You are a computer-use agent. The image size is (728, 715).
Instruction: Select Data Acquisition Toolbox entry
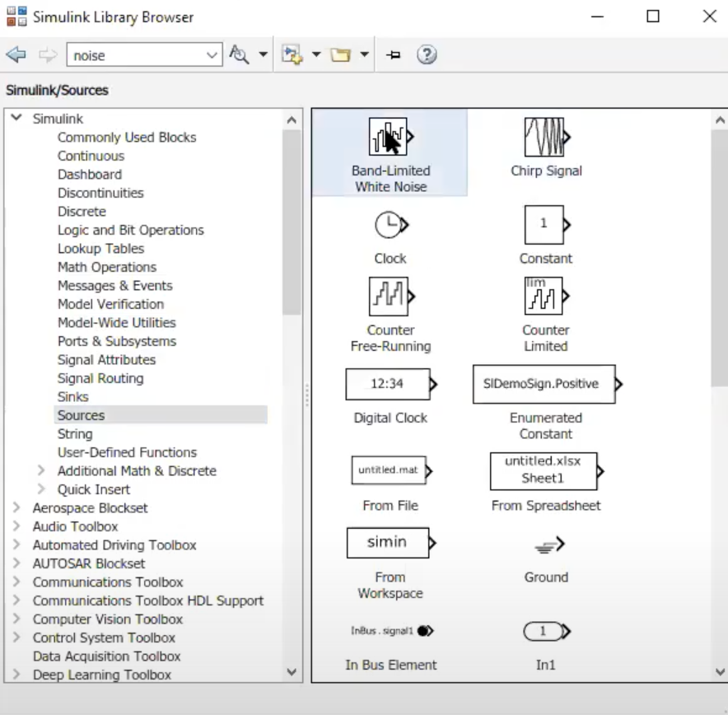click(106, 656)
